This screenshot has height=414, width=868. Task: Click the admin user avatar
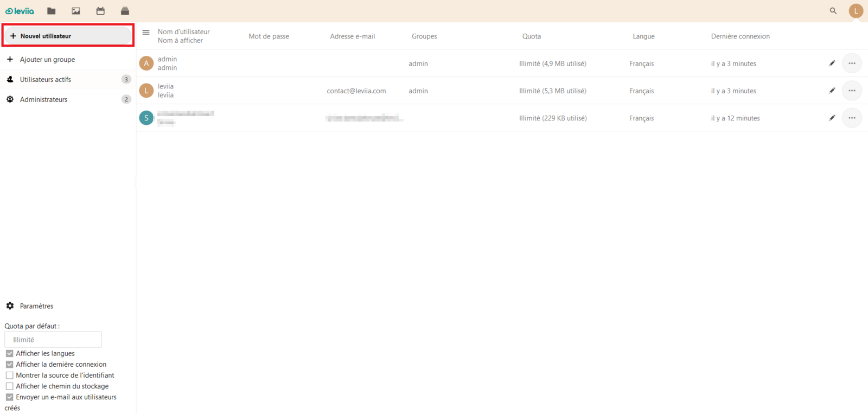[x=146, y=63]
